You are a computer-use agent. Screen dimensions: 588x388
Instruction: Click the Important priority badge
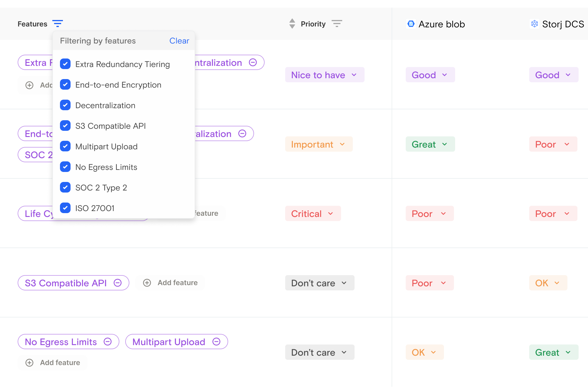click(x=318, y=144)
